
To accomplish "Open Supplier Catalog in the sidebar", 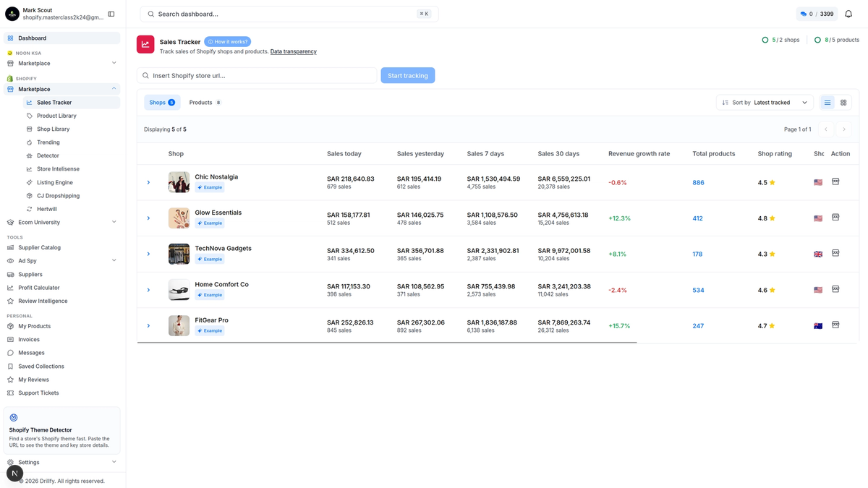I will [62, 247].
